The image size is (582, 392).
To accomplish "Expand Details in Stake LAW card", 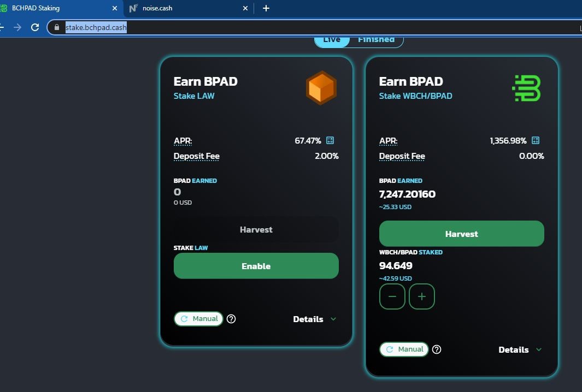I will coord(315,319).
